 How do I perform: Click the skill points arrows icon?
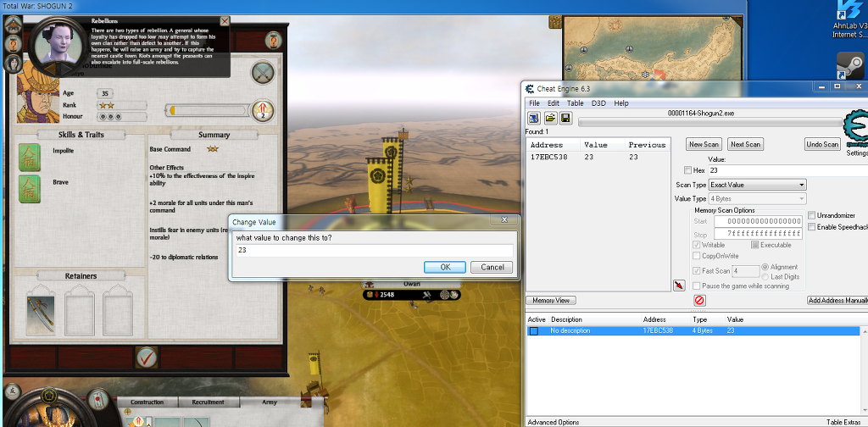coord(263,110)
